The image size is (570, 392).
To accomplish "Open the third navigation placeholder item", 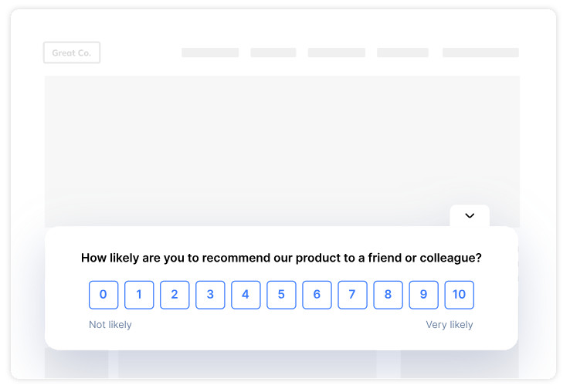I will click(x=336, y=52).
